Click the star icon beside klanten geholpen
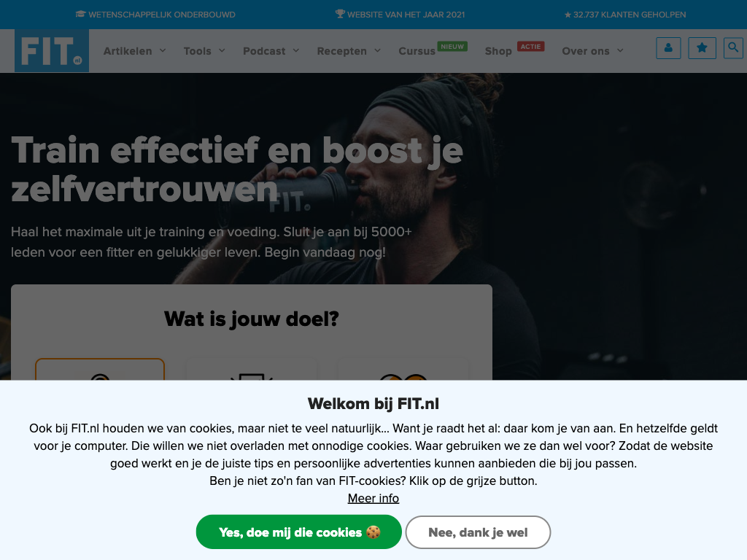This screenshot has height=560, width=747. pos(568,15)
